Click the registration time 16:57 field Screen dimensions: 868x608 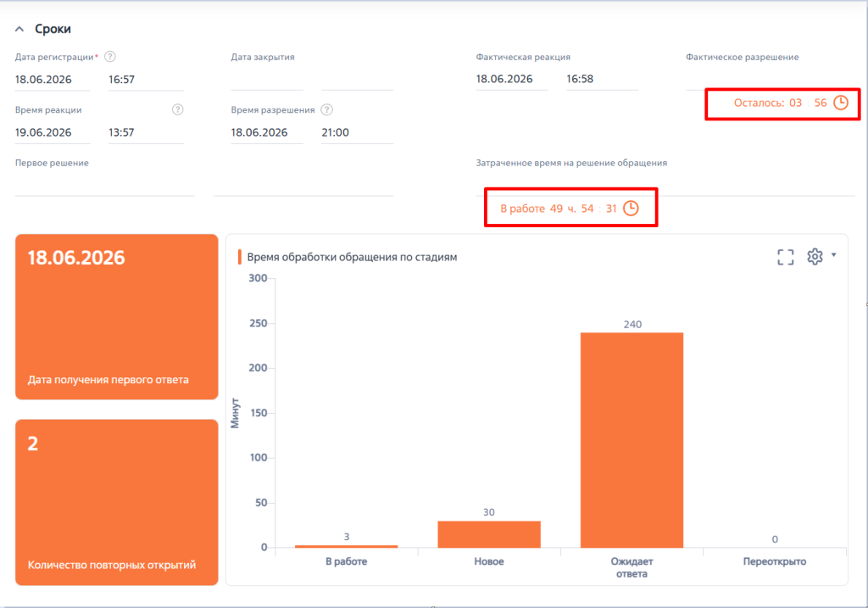pyautogui.click(x=146, y=80)
